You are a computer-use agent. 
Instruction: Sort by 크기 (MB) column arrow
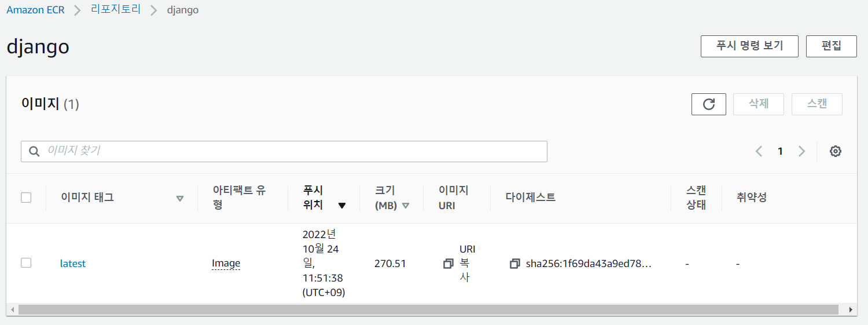[x=406, y=206]
